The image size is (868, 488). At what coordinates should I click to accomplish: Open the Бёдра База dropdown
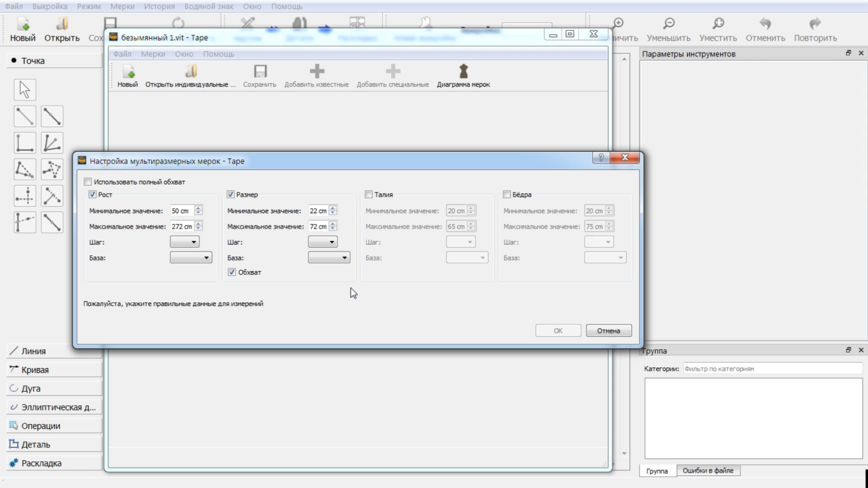[605, 257]
